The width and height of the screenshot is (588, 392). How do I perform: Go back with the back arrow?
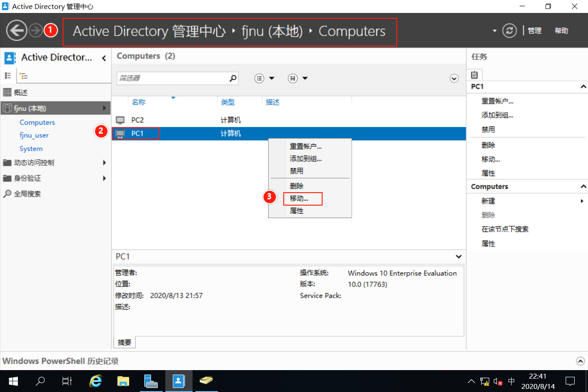pyautogui.click(x=17, y=31)
